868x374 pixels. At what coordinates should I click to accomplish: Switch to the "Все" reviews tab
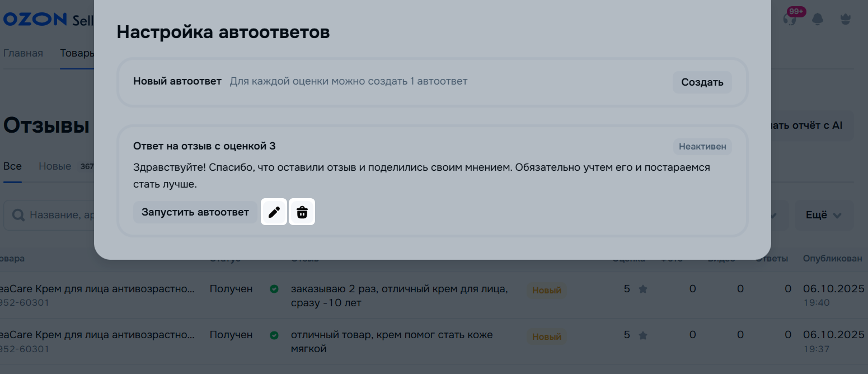tap(12, 166)
